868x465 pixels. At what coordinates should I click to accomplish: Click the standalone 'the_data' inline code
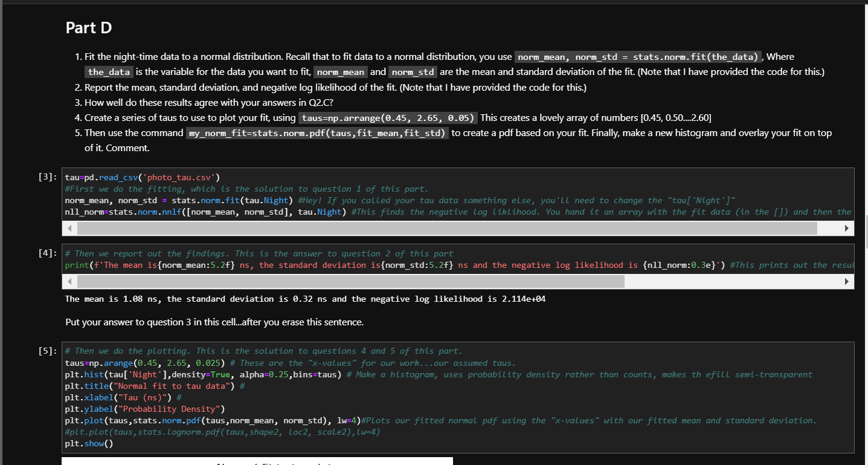point(109,72)
